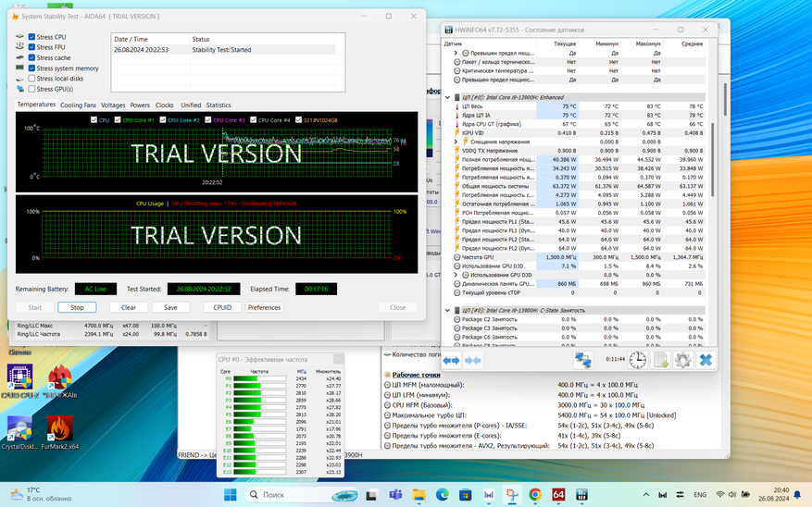Open the Statistics tab

[x=219, y=105]
